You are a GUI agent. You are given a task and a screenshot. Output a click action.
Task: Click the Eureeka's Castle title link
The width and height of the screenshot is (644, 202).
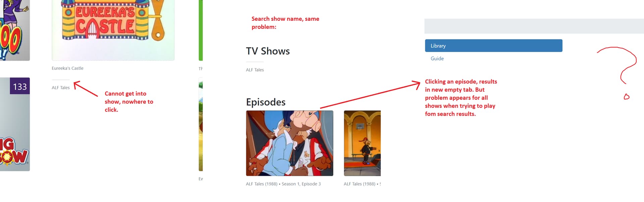[x=67, y=68]
